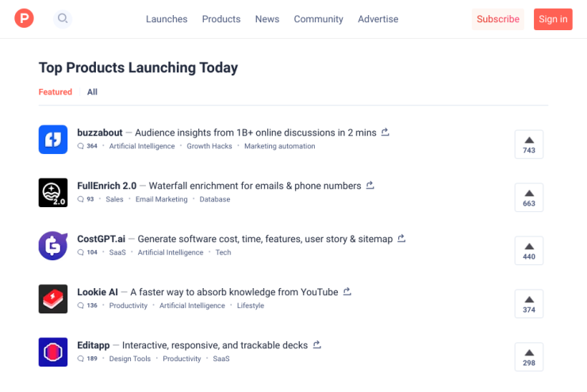The width and height of the screenshot is (587, 392).
Task: Click the share icon beside CostGPT.ai tagline
Action: point(401,239)
